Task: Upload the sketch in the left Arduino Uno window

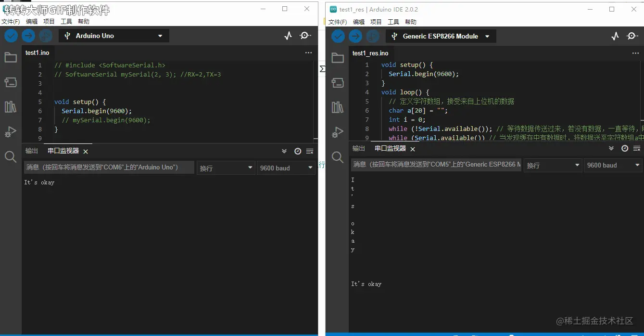Action: point(28,36)
